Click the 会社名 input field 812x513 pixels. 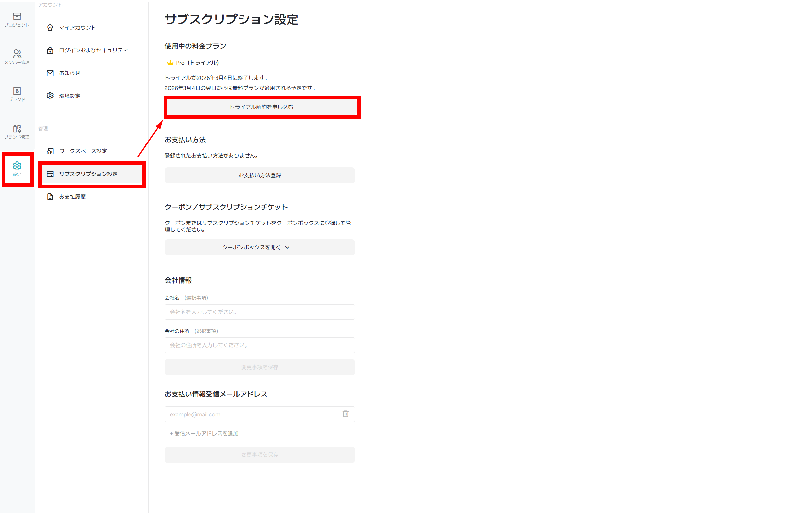(x=259, y=312)
